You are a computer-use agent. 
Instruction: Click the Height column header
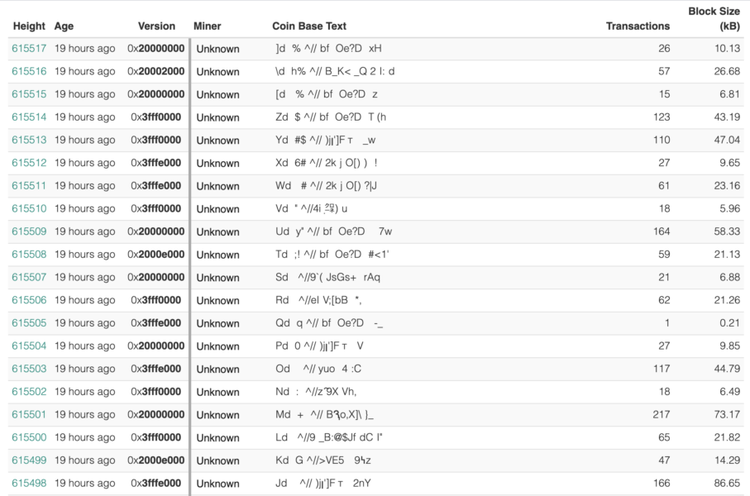click(29, 26)
